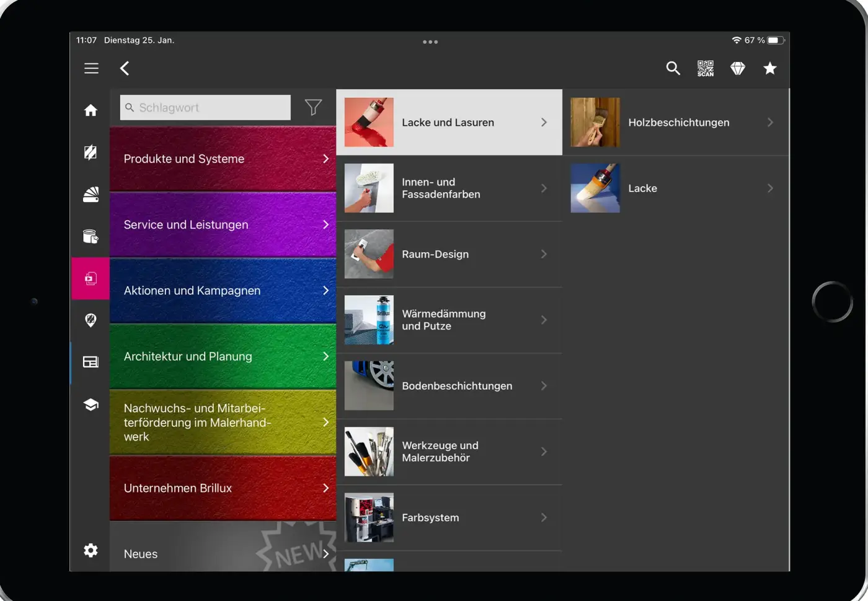
Task: Open Unternehmen Brillux category
Action: click(x=223, y=488)
